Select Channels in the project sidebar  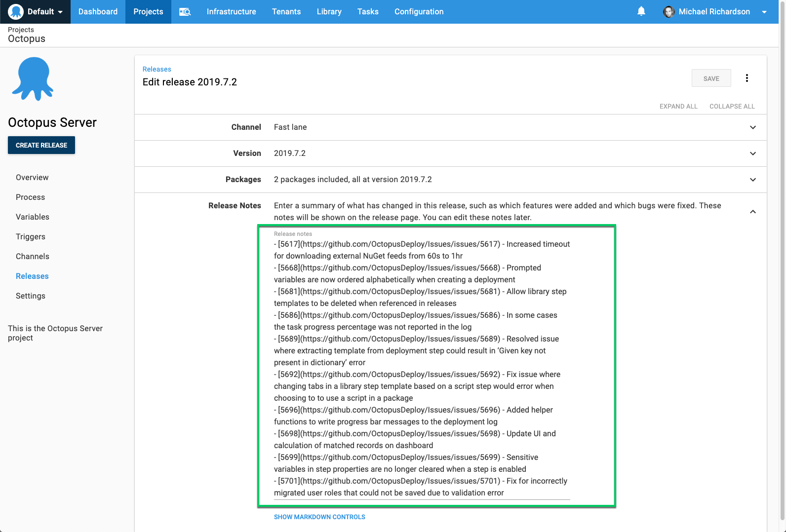[x=33, y=256]
